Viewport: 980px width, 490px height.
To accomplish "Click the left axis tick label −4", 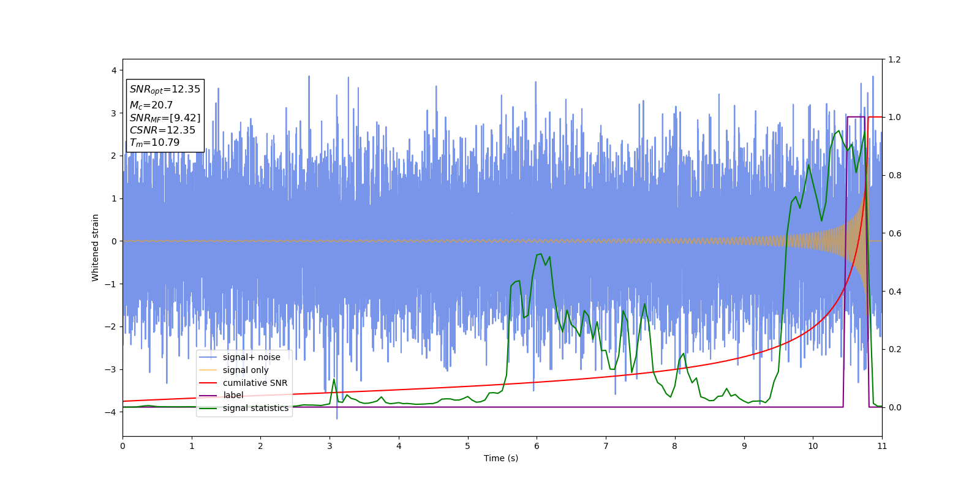I will click(x=111, y=412).
